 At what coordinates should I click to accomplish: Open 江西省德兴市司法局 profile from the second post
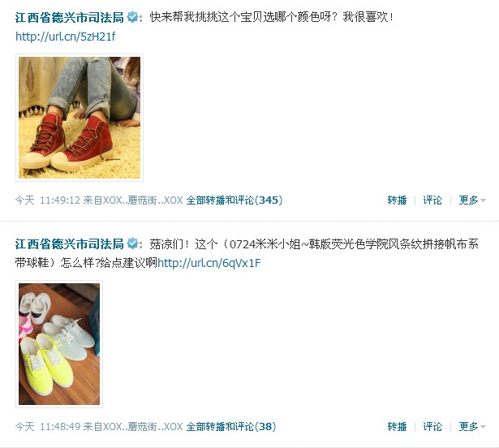(x=70, y=244)
